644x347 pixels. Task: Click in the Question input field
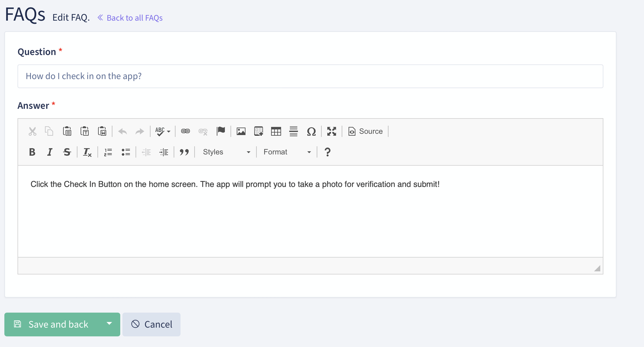(x=310, y=76)
